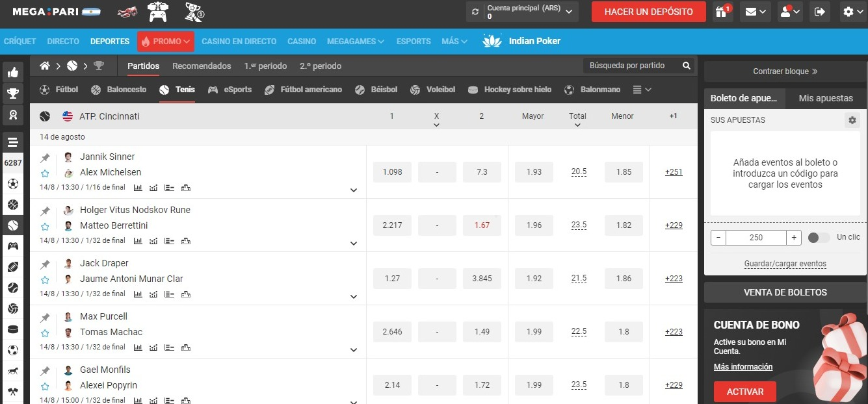The width and height of the screenshot is (868, 404).
Task: Expand the Cuenta principal account dropdown
Action: [569, 12]
